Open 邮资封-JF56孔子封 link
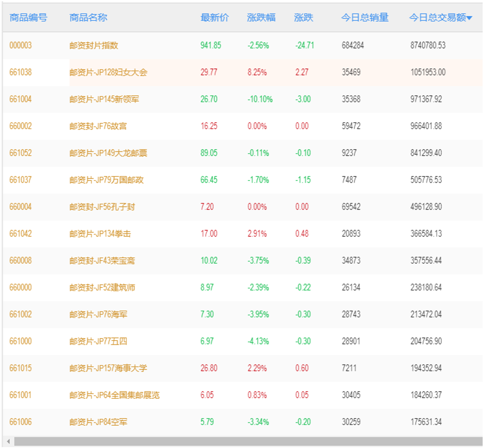 coord(102,207)
